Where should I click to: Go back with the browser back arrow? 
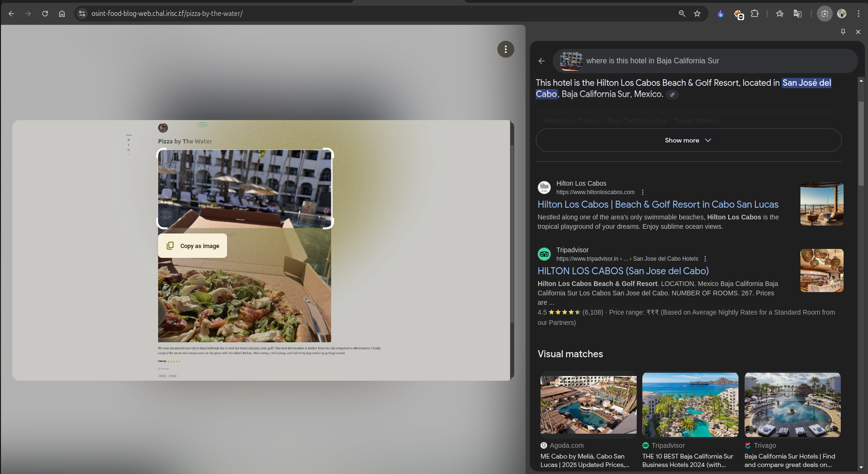(x=11, y=14)
